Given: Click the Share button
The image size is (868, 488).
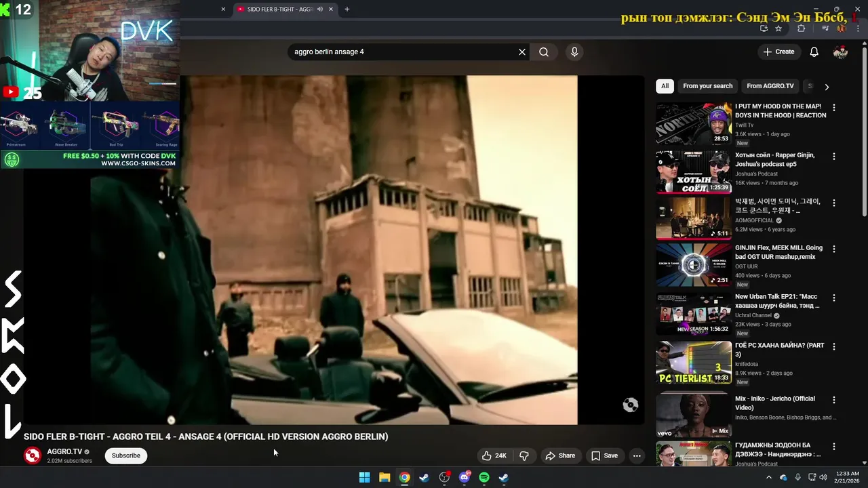Looking at the screenshot, I should tap(560, 455).
